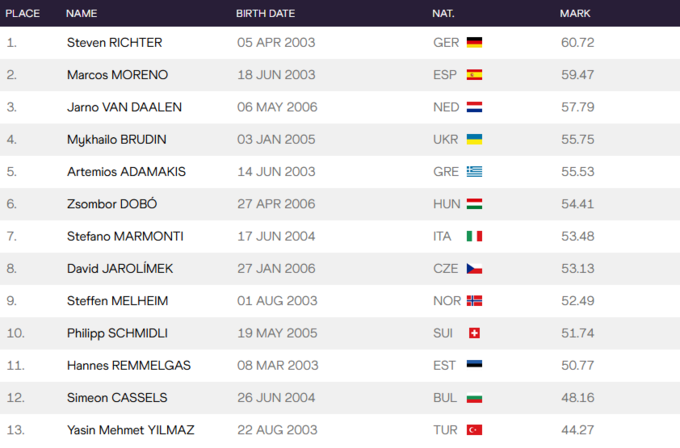The width and height of the screenshot is (680, 448).
Task: Select Jarno VAN DAALEN's name
Action: (x=126, y=107)
